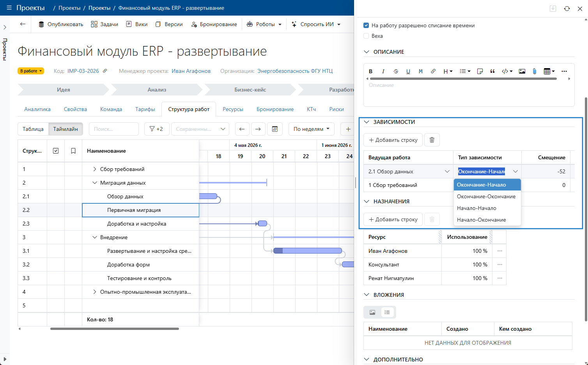Open row options for Ренат Нигматулин

(499, 278)
